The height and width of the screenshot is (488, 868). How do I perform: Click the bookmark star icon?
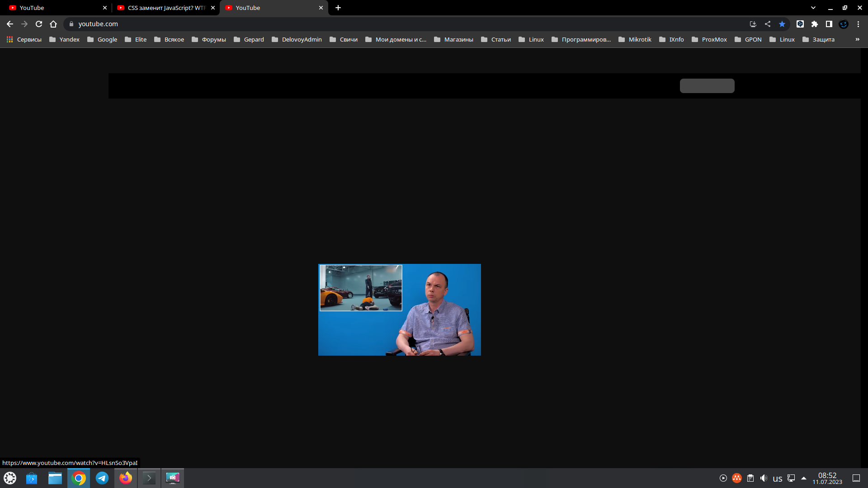[783, 24]
